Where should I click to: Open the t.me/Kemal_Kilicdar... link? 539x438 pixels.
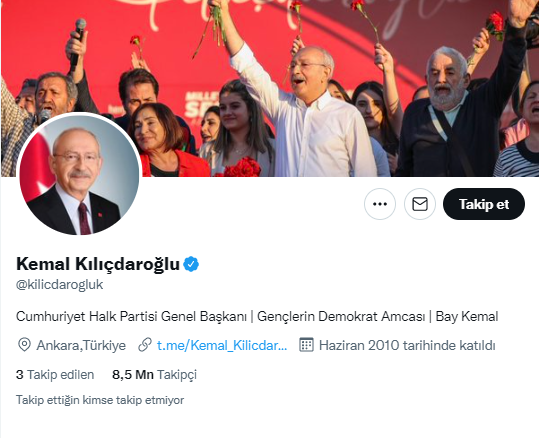(x=222, y=345)
